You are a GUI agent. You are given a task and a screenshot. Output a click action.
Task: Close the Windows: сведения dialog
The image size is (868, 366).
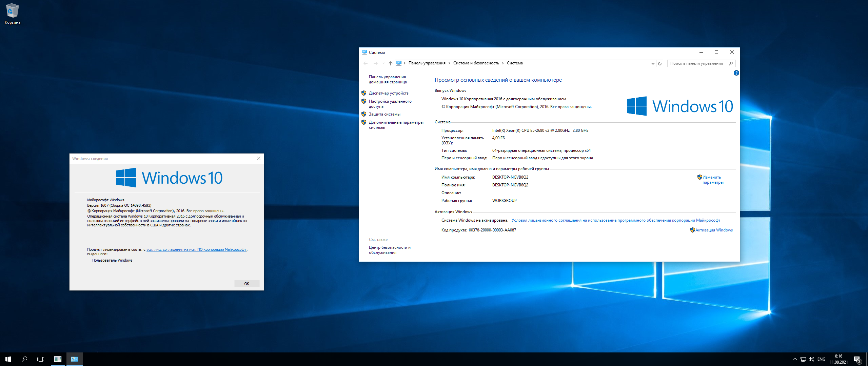[259, 159]
